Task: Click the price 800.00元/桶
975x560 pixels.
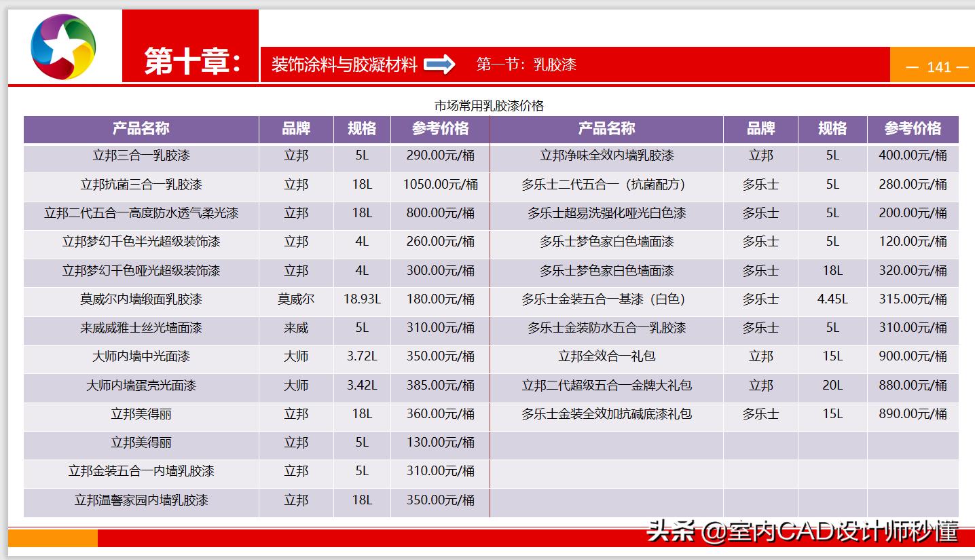Action: pos(440,212)
